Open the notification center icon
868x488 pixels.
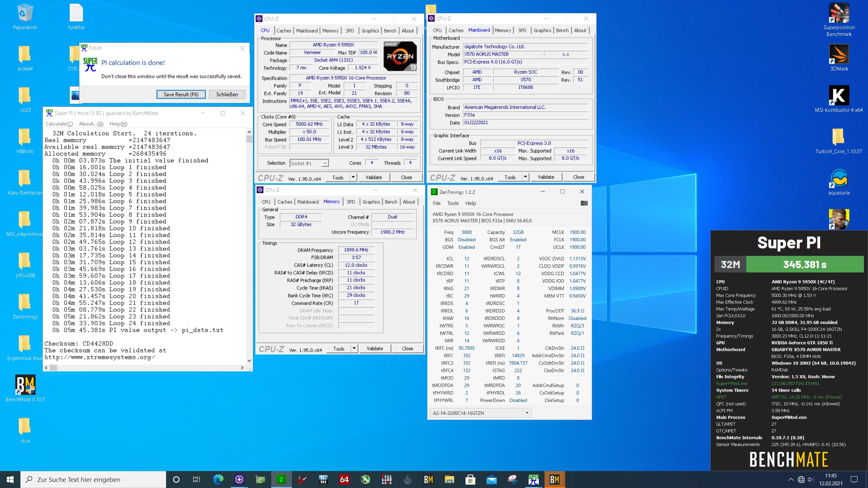pyautogui.click(x=854, y=480)
